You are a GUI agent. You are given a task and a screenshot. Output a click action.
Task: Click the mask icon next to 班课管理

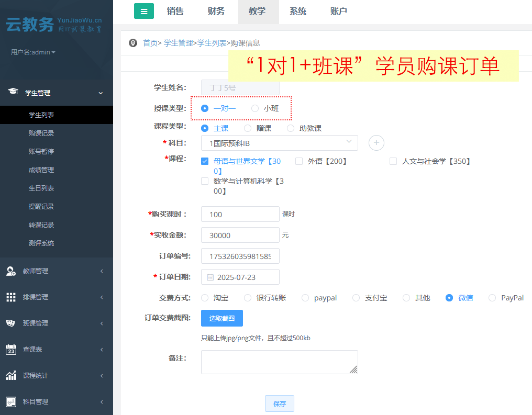tap(11, 323)
